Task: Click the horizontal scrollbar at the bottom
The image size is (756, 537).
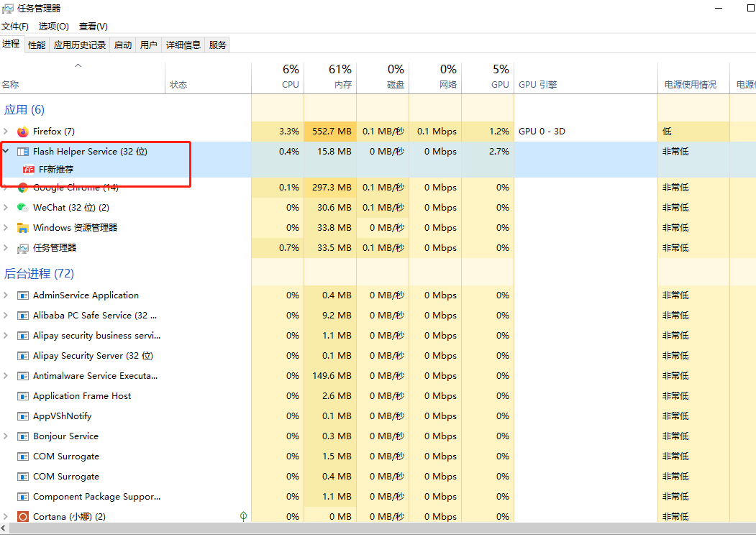Action: coord(382,529)
